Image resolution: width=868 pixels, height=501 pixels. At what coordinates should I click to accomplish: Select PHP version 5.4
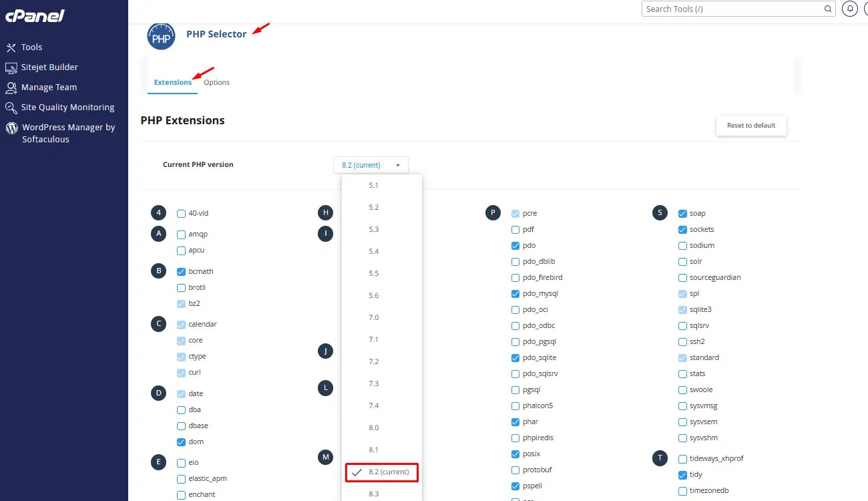[x=373, y=251]
